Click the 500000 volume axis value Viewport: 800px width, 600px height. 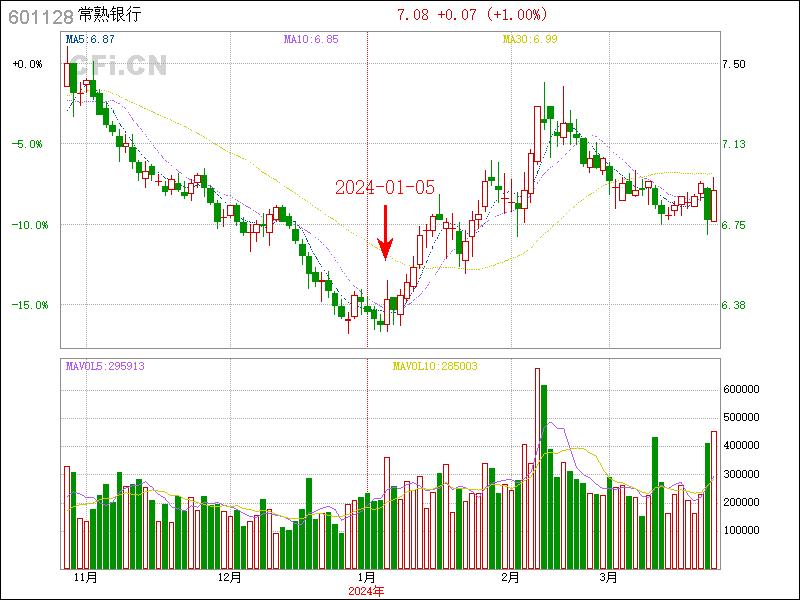pos(741,418)
